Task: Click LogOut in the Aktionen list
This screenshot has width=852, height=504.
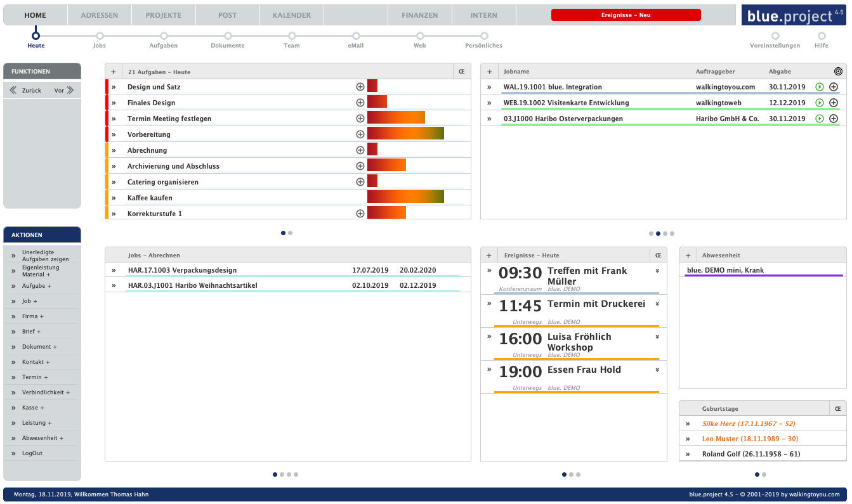Action: coord(32,453)
